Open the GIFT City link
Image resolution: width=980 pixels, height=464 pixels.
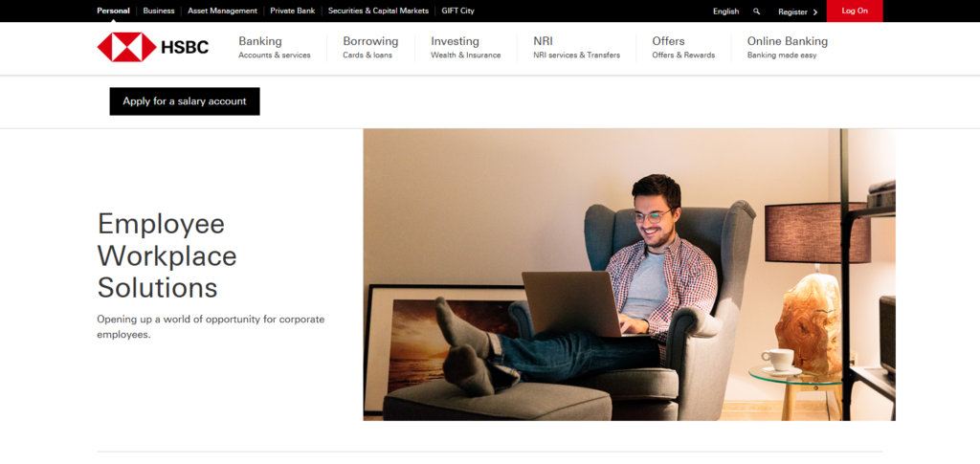click(457, 11)
